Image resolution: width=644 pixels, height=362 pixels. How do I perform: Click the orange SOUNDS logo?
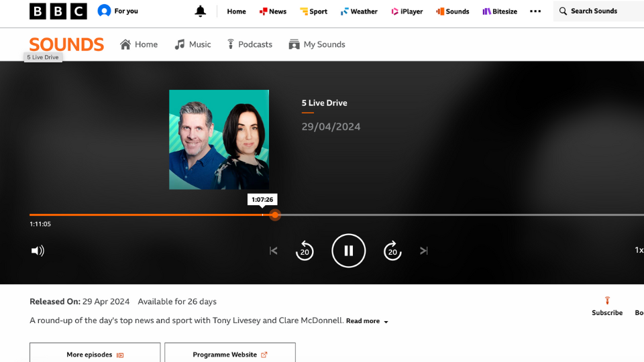[66, 44]
